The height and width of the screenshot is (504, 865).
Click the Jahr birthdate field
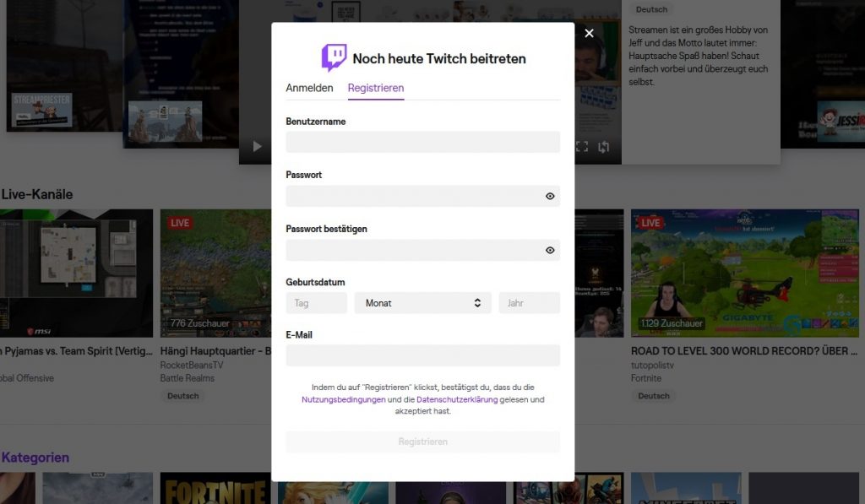(x=530, y=302)
